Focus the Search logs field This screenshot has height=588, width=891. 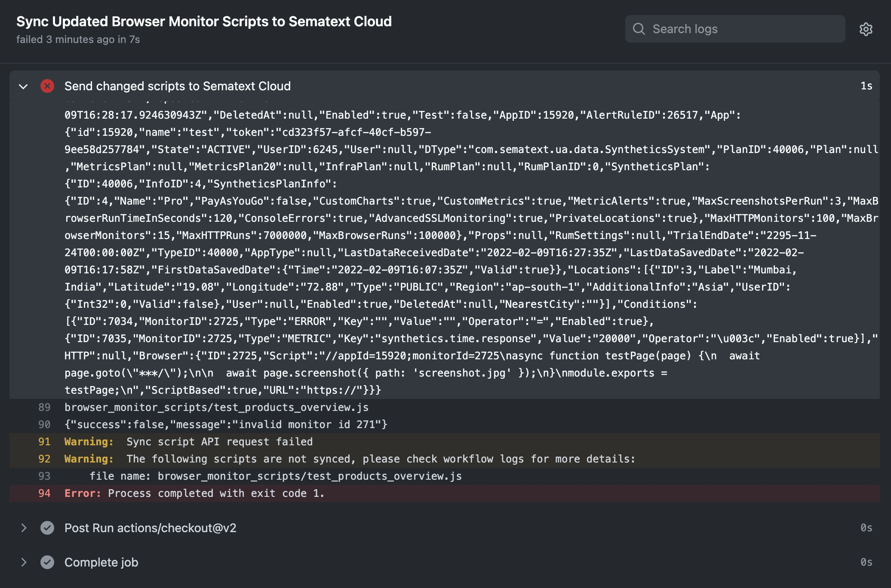(x=735, y=29)
